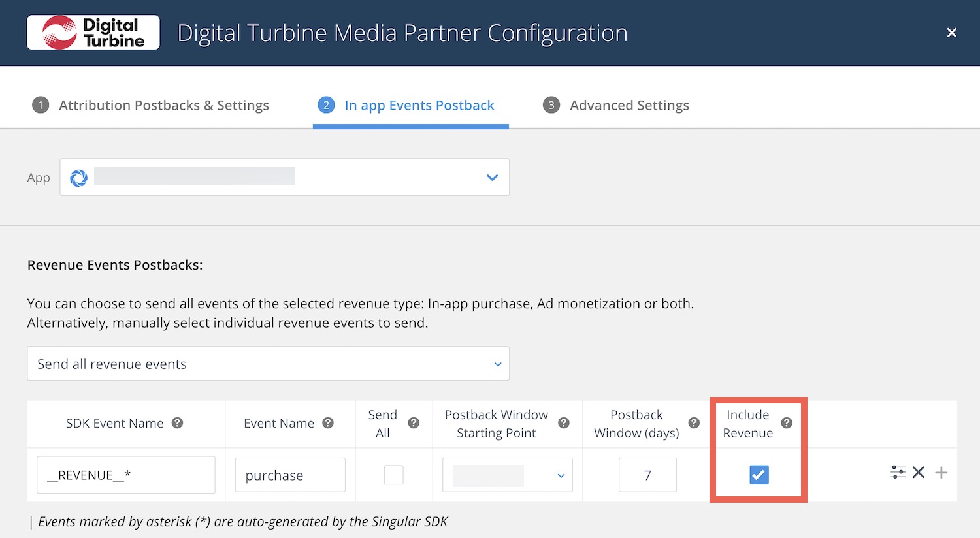Go to Attribution Postbacks & Settings tab
Screen dimensions: 980x538
pyautogui.click(x=151, y=105)
